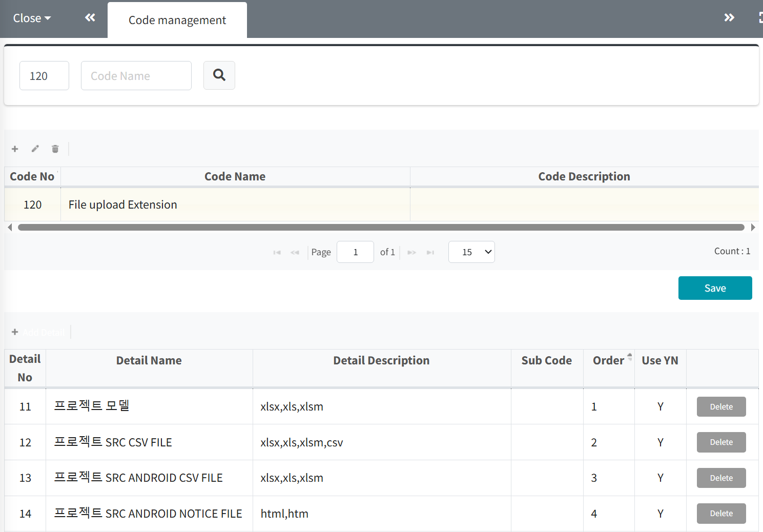Click the pencil edit icon
763x532 pixels.
(x=35, y=149)
